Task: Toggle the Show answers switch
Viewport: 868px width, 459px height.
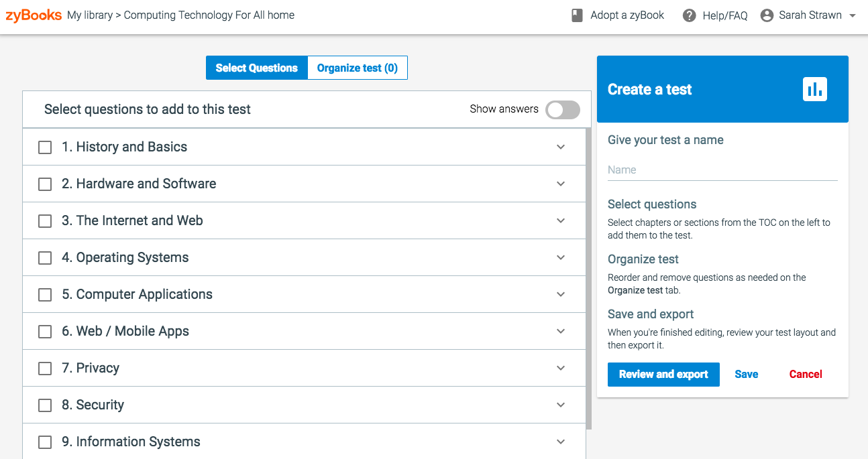Action: (562, 110)
